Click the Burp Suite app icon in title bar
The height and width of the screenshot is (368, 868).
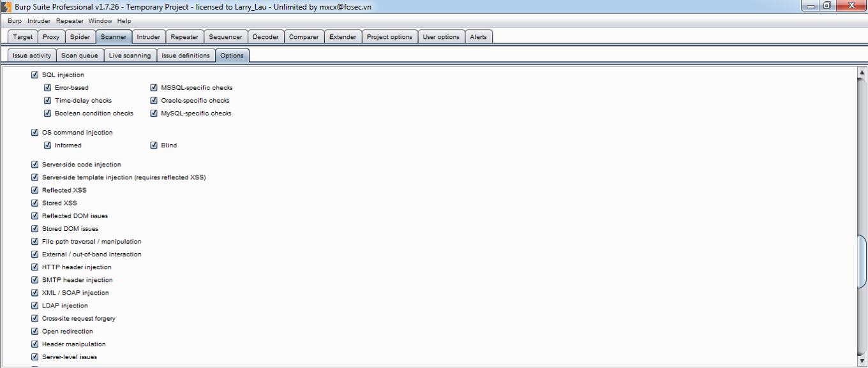point(6,6)
